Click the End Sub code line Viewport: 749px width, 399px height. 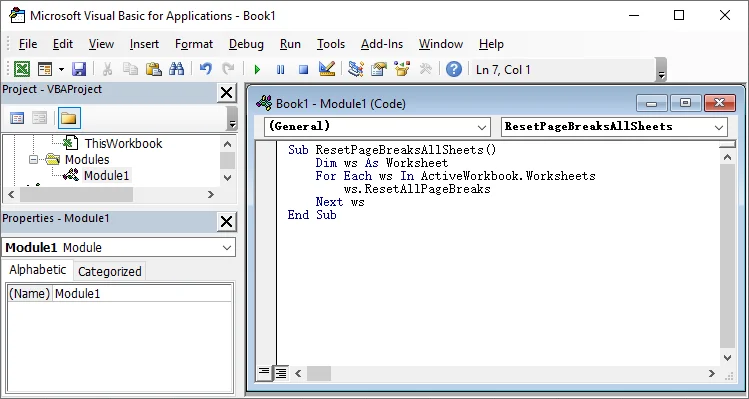click(x=312, y=215)
